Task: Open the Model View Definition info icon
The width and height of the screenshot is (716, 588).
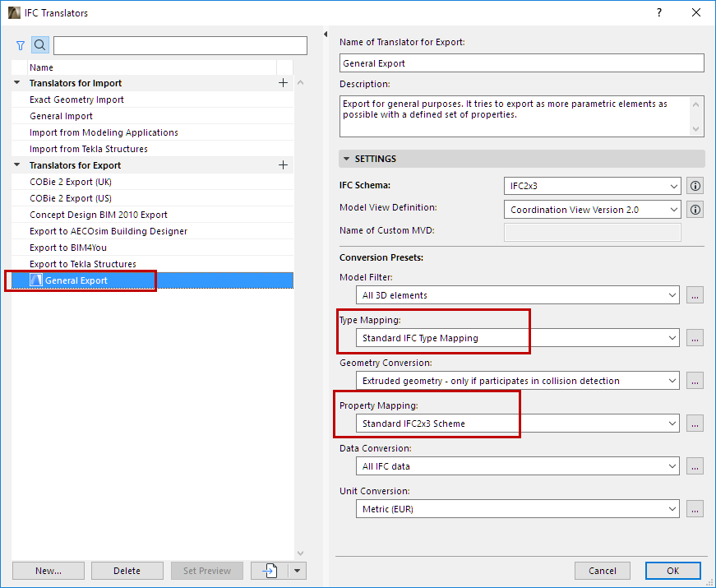Action: tap(695, 210)
